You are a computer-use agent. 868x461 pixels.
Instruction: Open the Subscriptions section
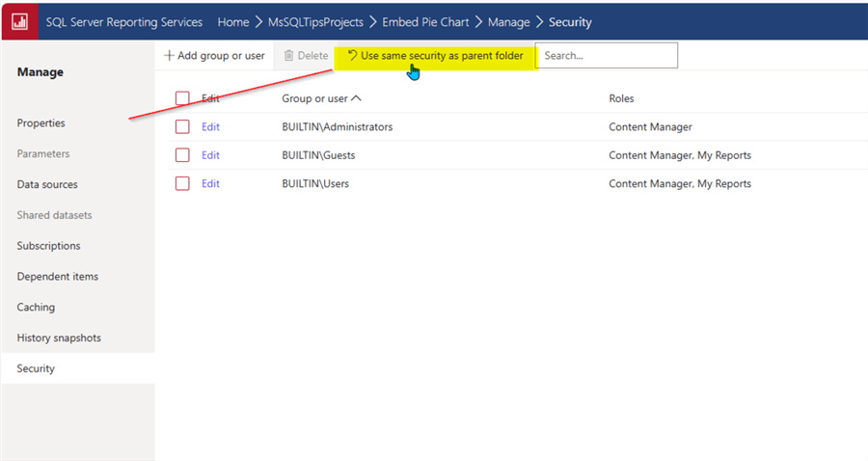pyautogui.click(x=49, y=246)
